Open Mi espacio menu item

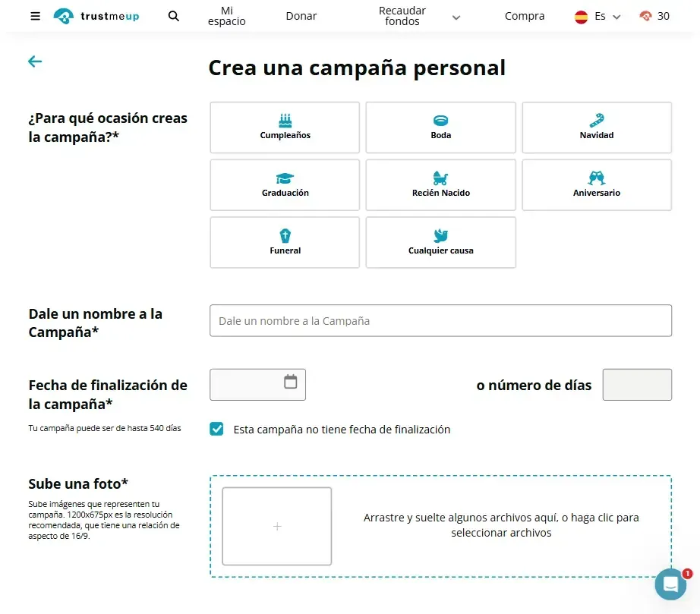227,16
